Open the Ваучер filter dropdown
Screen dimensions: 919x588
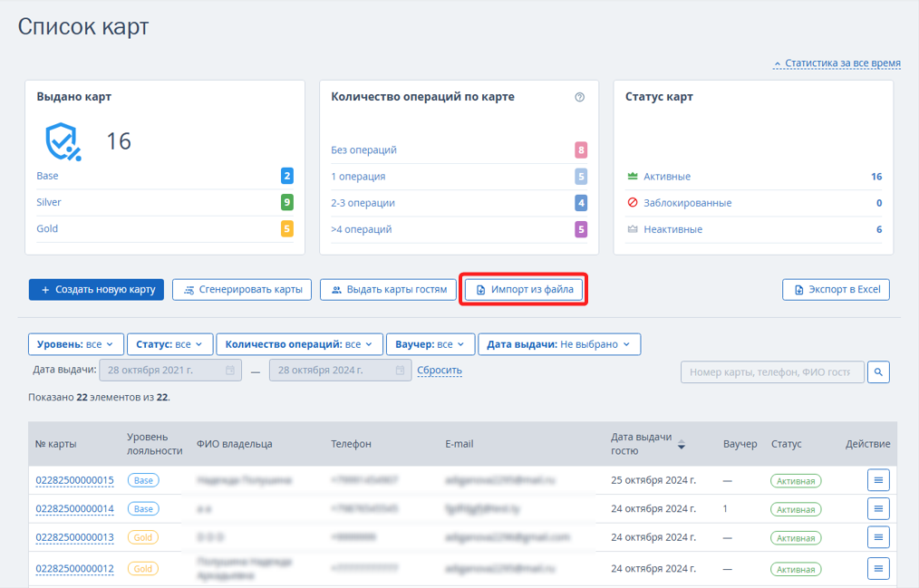point(430,344)
